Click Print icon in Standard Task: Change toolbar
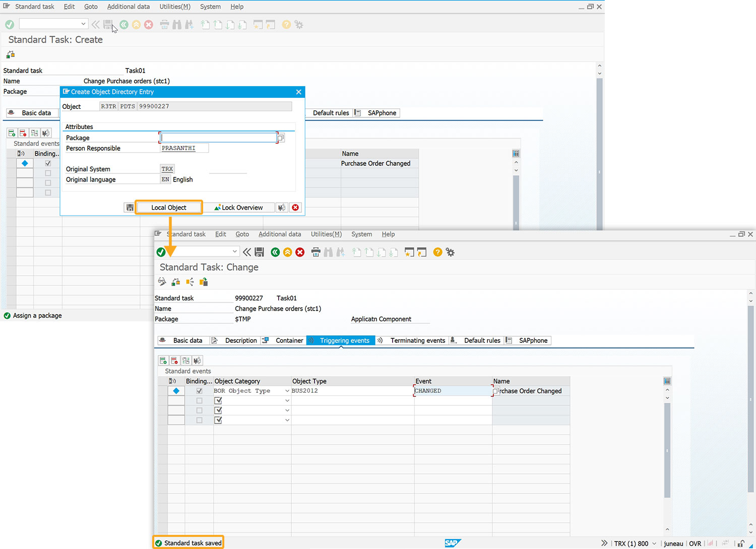The width and height of the screenshot is (756, 549). pos(316,252)
